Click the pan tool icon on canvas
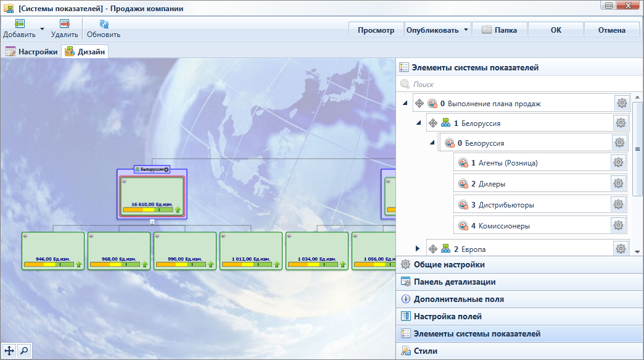644x360 pixels. (x=9, y=351)
